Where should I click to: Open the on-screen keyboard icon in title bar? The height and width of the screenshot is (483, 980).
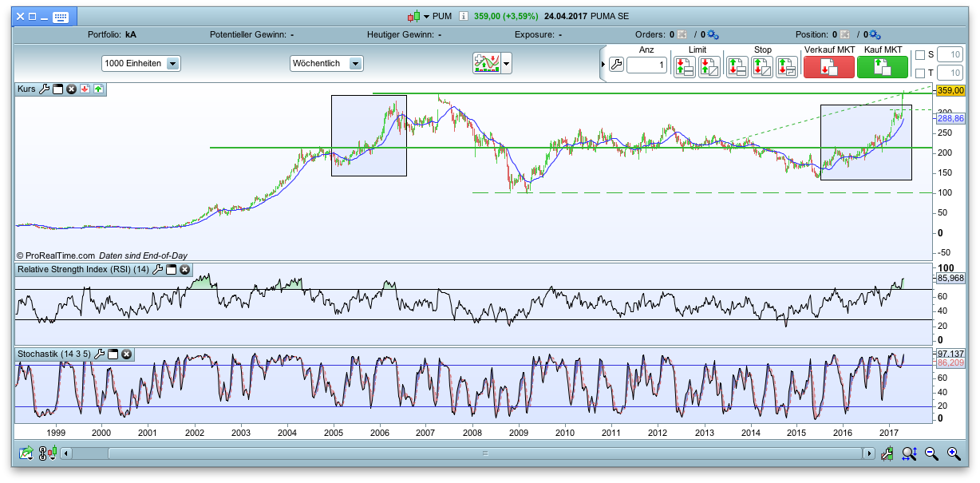click(60, 16)
